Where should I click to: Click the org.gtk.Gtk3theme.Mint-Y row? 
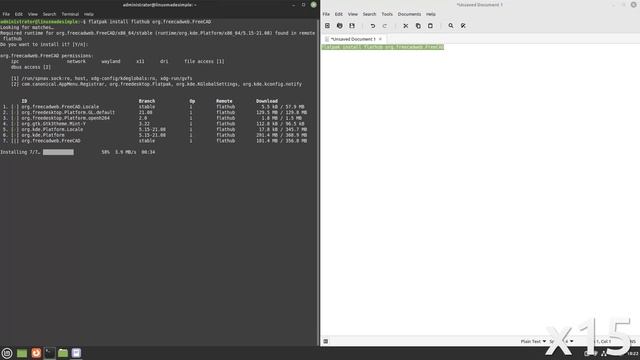point(155,124)
